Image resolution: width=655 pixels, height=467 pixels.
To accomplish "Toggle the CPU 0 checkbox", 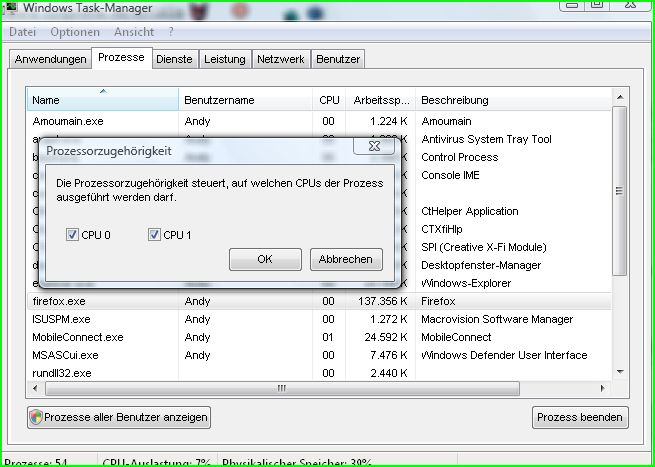I will coord(72,235).
